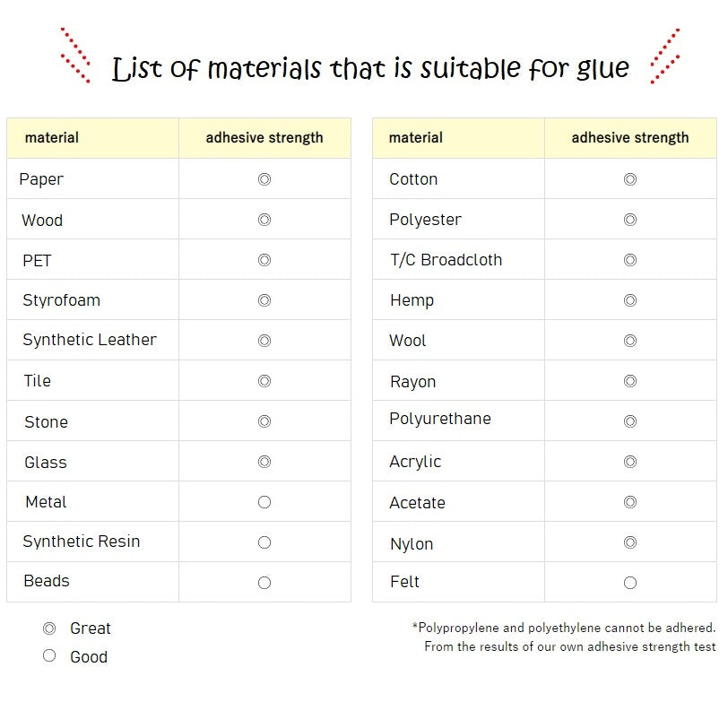This screenshot has height=728, width=728.
Task: Select the Polyurethane row label
Action: coord(440,419)
